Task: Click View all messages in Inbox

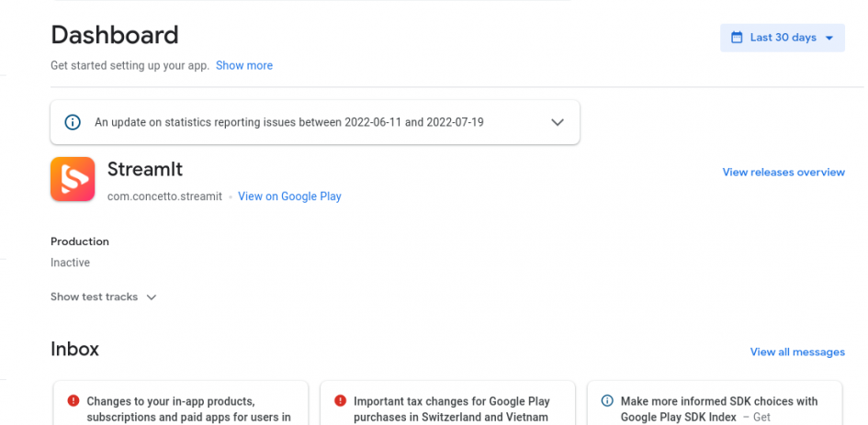Action: coord(797,352)
